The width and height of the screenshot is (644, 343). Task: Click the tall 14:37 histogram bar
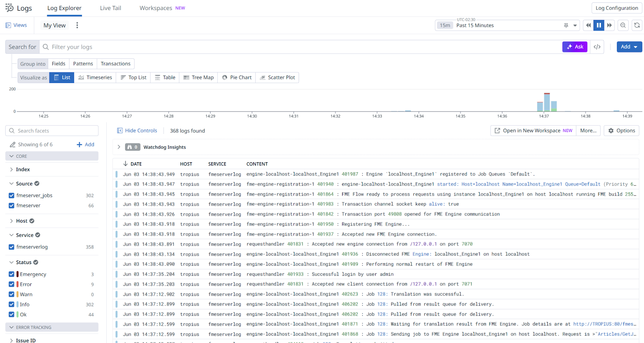pos(547,102)
